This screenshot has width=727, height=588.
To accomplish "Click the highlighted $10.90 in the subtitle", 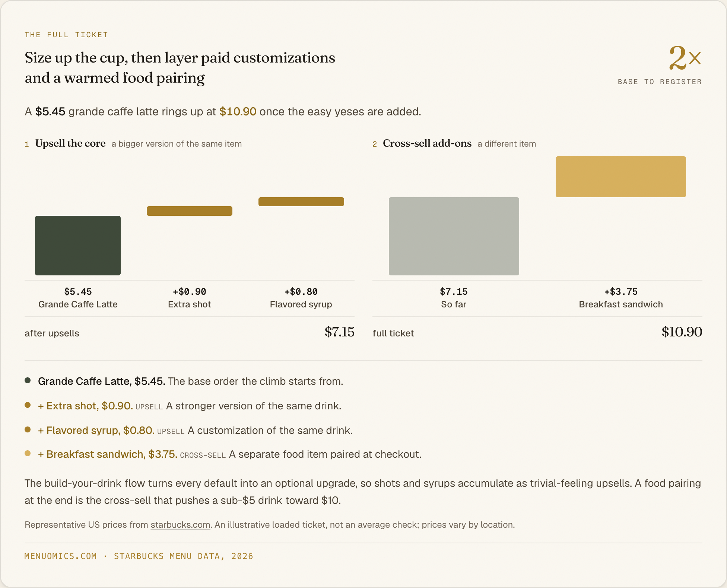I will pyautogui.click(x=238, y=112).
